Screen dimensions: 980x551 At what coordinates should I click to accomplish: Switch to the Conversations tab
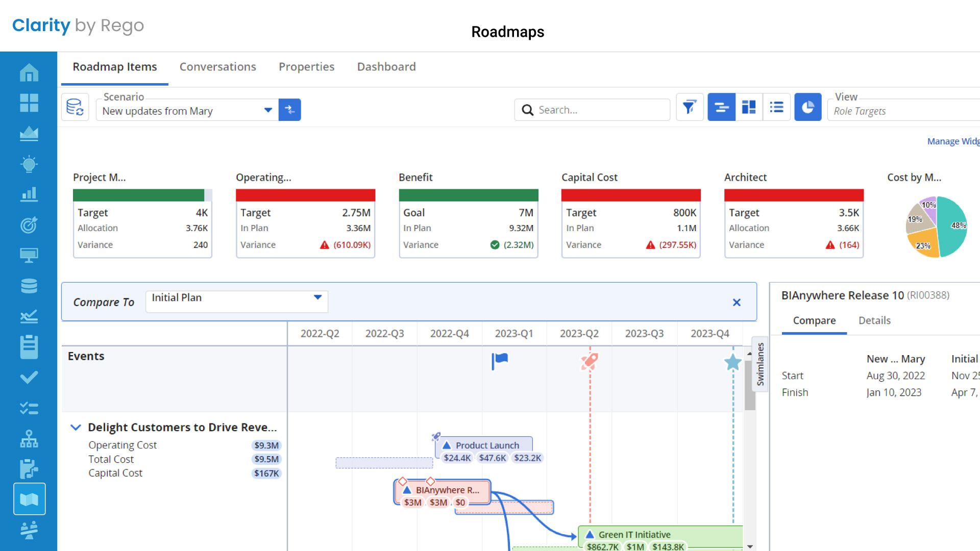coord(218,66)
